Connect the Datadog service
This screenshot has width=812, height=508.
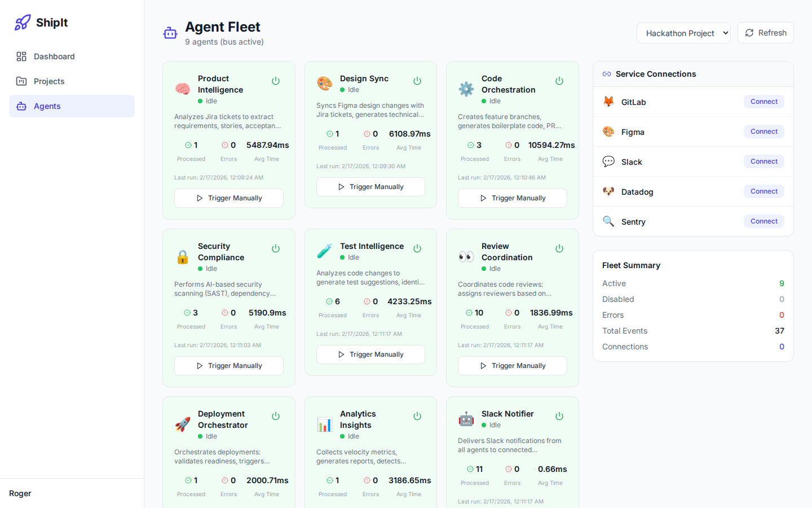764,191
